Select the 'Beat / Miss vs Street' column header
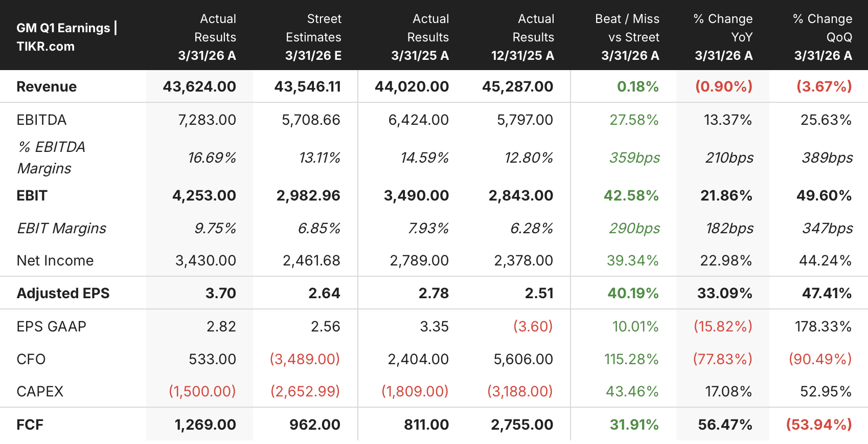 click(x=628, y=37)
